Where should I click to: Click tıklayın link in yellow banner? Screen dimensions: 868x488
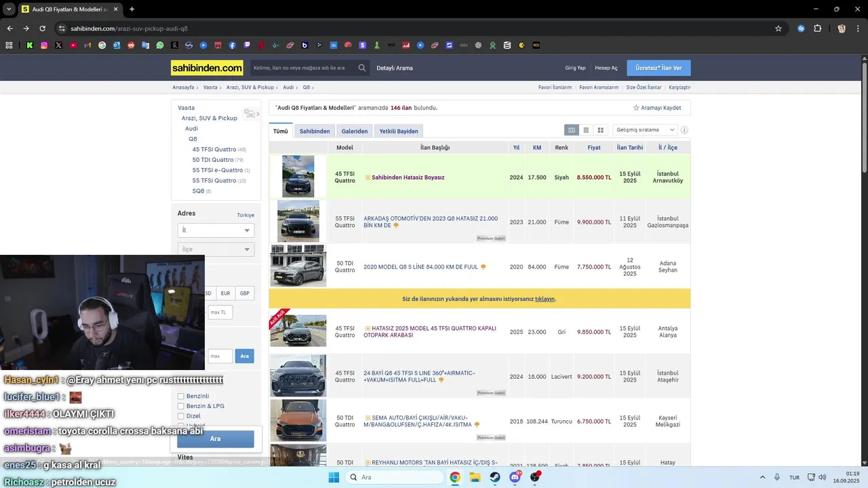coord(545,299)
